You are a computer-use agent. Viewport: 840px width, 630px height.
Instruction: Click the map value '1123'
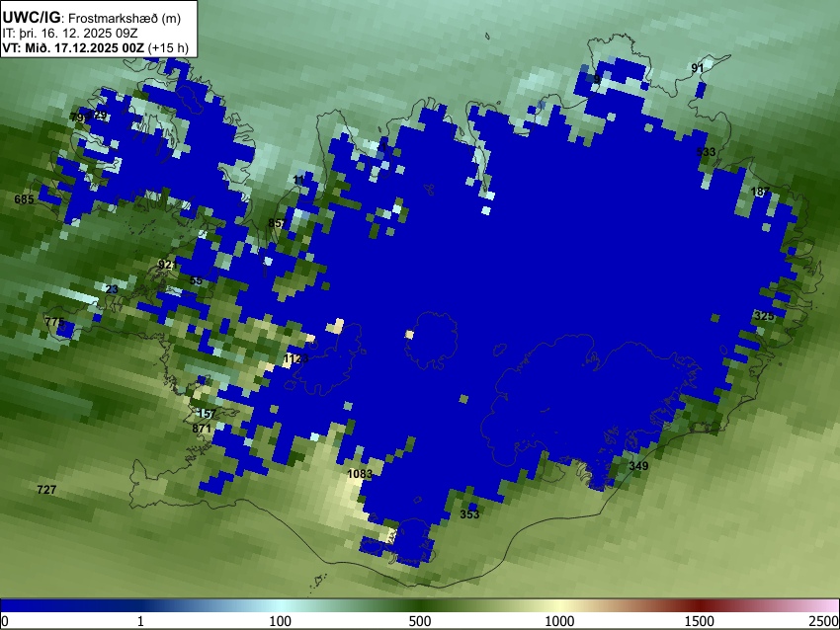295,358
